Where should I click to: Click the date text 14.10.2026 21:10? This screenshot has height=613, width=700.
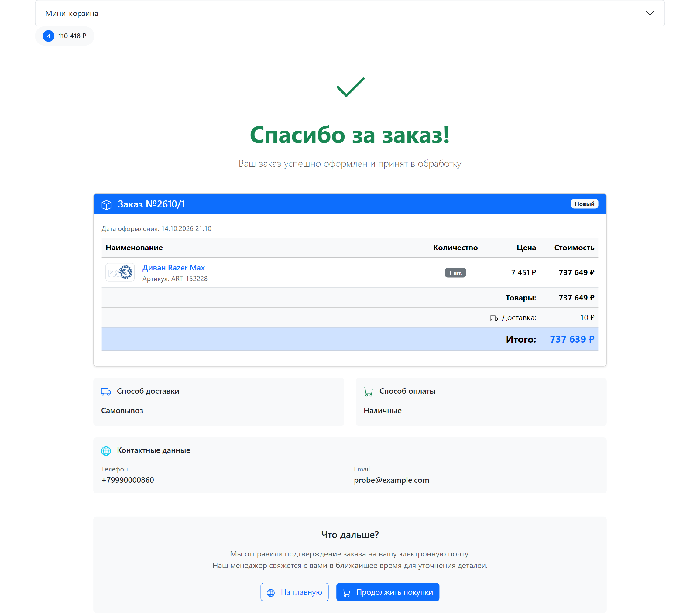pos(186,228)
